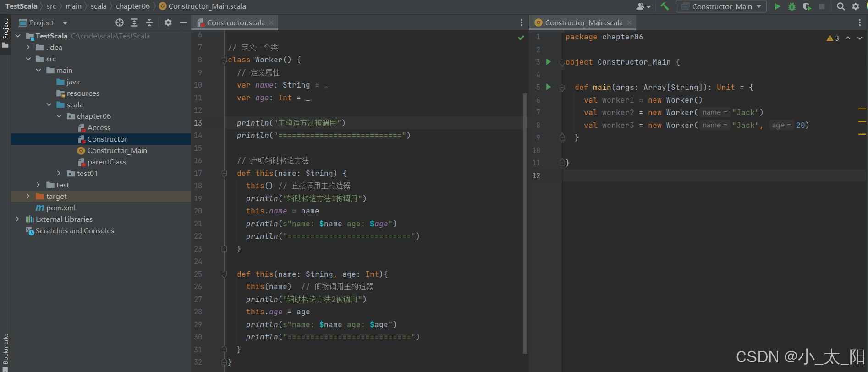Viewport: 868px width, 372px height.
Task: Open right editor tab options menu
Action: click(859, 22)
